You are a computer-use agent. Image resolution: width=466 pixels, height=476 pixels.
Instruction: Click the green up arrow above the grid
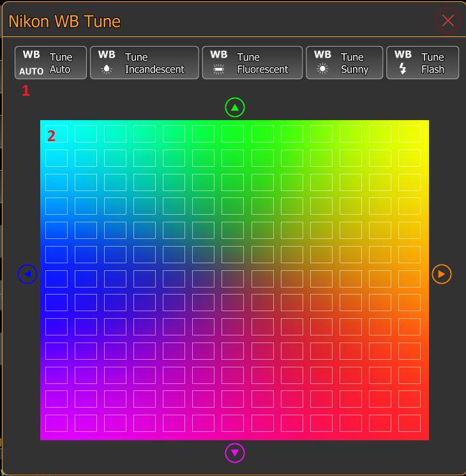click(x=234, y=107)
